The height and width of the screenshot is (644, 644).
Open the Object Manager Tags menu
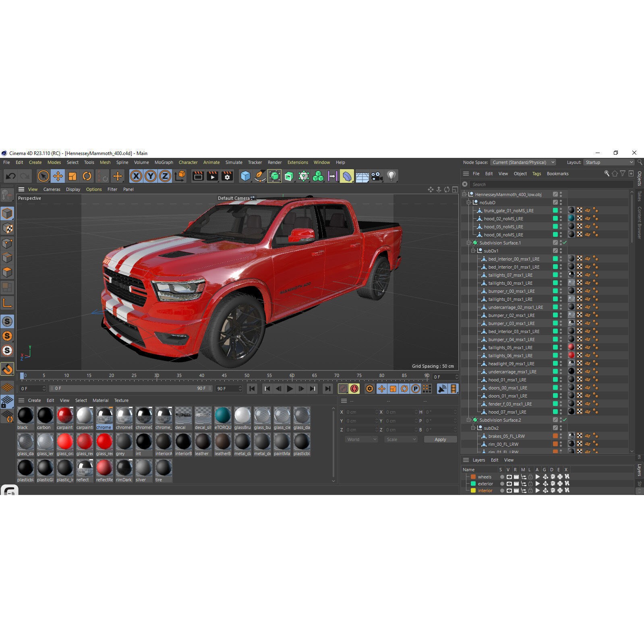click(x=536, y=174)
